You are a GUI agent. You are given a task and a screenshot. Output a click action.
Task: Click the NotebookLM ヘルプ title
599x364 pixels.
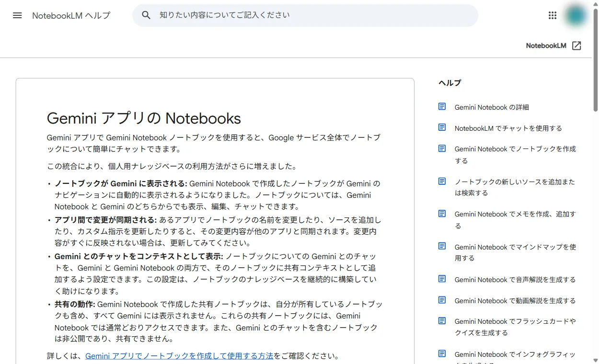pyautogui.click(x=71, y=15)
